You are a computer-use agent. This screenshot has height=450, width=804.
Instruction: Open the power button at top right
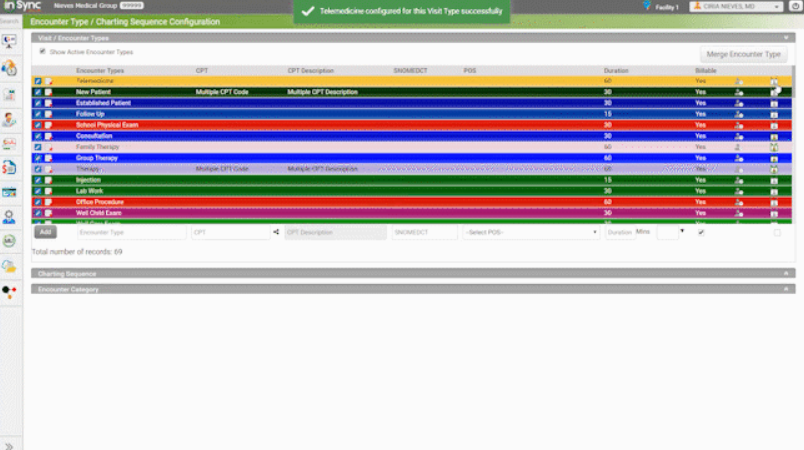[x=795, y=6]
